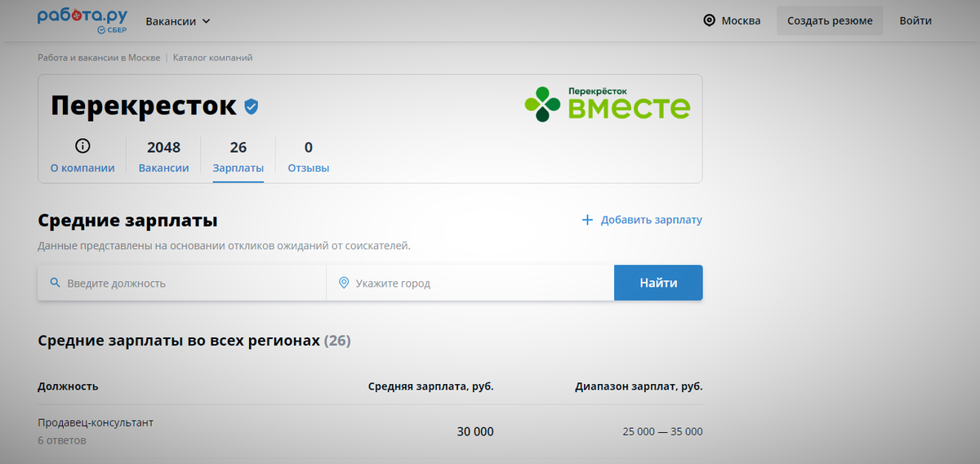The width and height of the screenshot is (980, 464).
Task: Expand the Вакансии dropdown menu
Action: click(178, 21)
